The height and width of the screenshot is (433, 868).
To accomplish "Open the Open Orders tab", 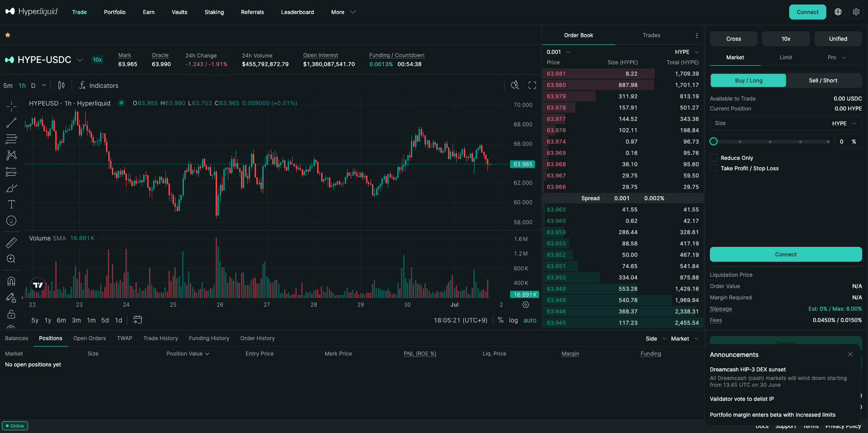I will (90, 338).
